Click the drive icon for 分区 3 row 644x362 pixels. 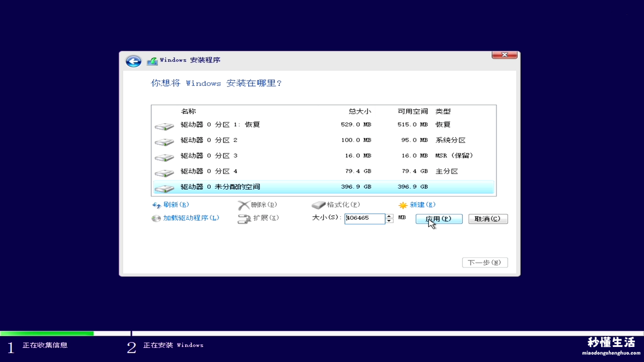[x=164, y=157]
